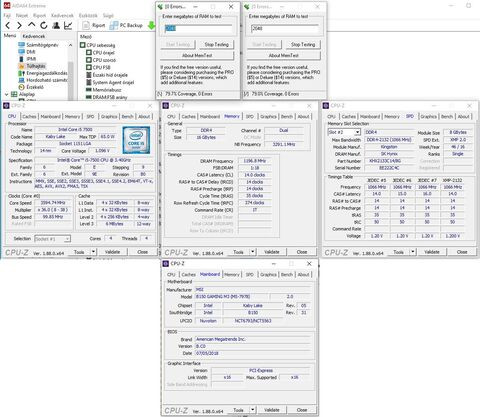Click the CPU szorzó row icon
The image size is (480, 417).
tap(89, 60)
